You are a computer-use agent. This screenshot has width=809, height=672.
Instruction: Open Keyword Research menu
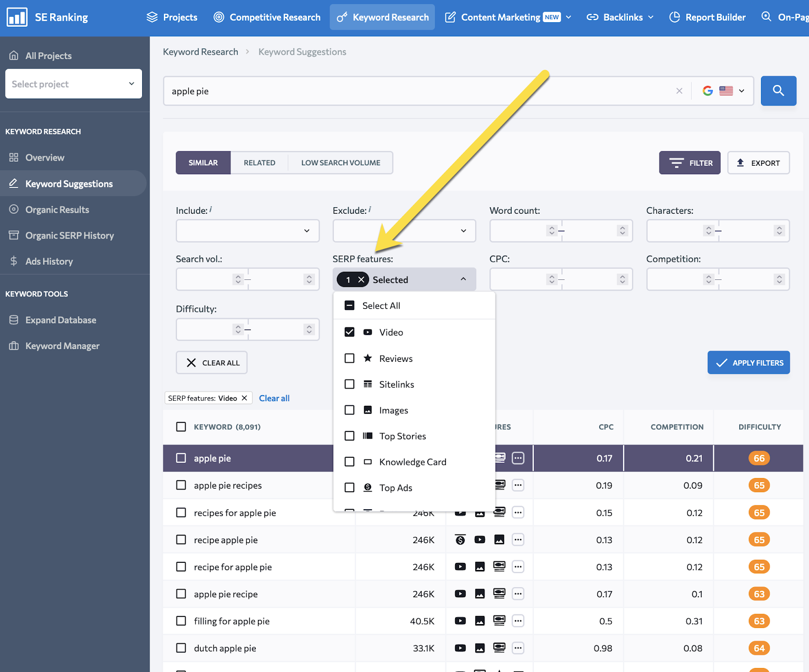pyautogui.click(x=382, y=17)
